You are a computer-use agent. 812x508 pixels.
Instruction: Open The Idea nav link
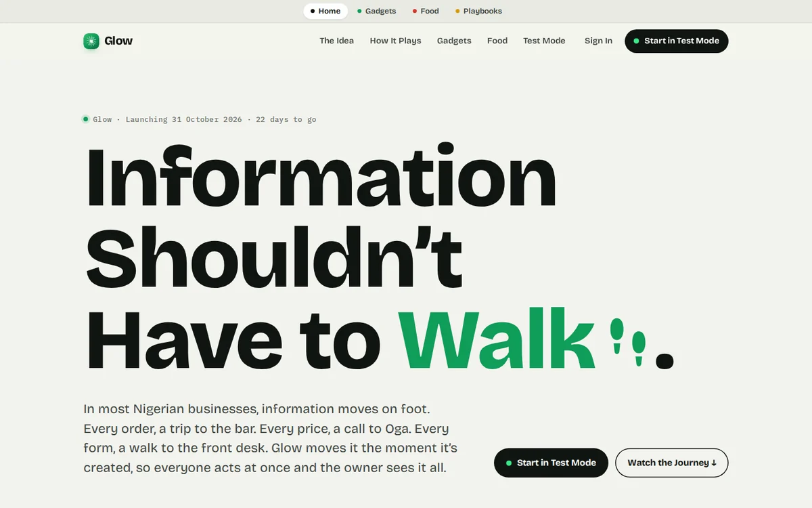point(336,41)
